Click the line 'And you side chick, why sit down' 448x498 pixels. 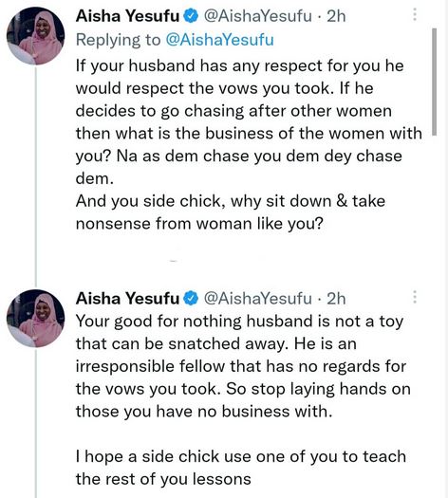tap(231, 201)
